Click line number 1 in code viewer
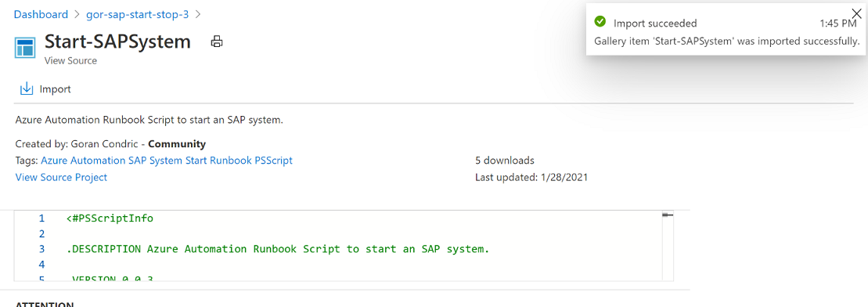Viewport: 868px width, 307px height. pos(41,219)
